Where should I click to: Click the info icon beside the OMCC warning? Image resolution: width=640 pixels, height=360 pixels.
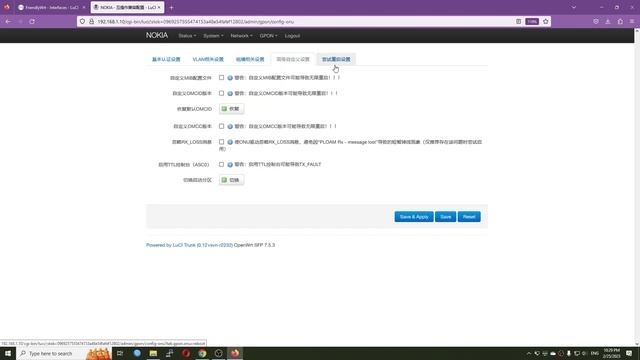pyautogui.click(x=230, y=127)
